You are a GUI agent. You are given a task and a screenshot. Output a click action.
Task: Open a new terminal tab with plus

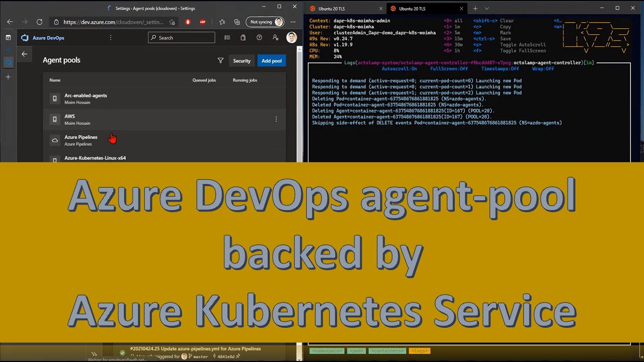[475, 9]
